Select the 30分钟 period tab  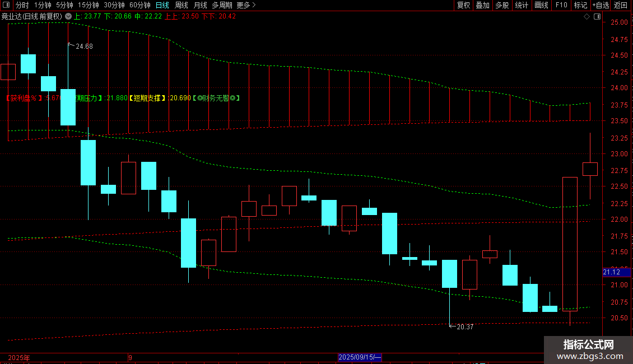pyautogui.click(x=114, y=5)
